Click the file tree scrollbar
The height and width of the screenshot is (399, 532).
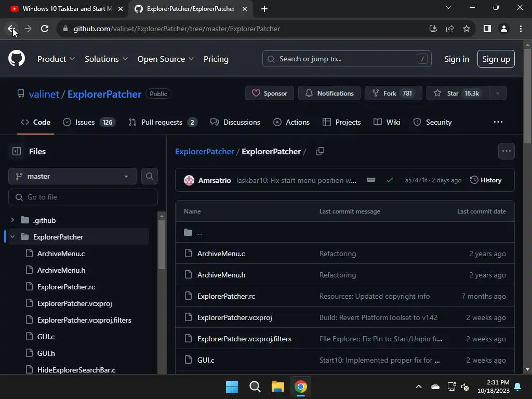click(162, 244)
